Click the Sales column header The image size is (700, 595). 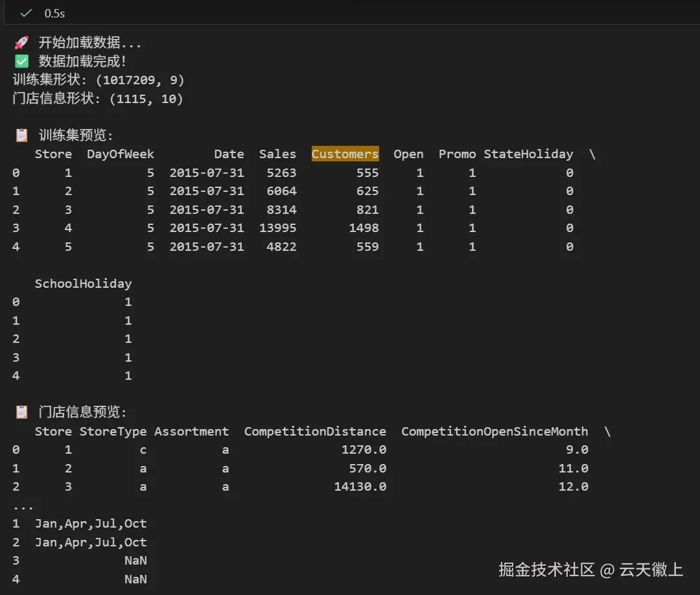tap(277, 154)
